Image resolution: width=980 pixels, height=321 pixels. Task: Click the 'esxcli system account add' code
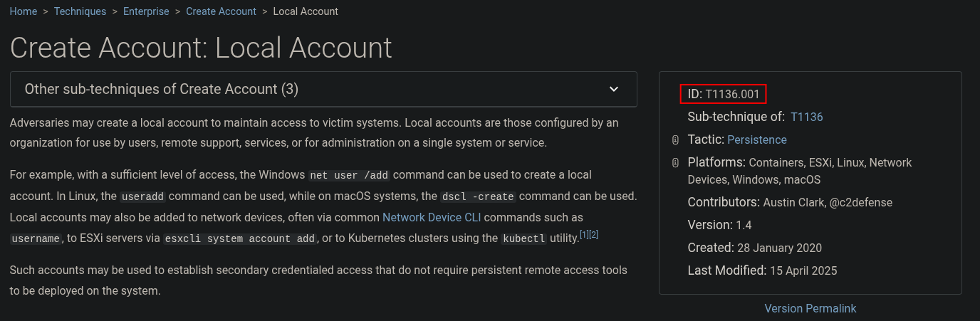(x=240, y=239)
